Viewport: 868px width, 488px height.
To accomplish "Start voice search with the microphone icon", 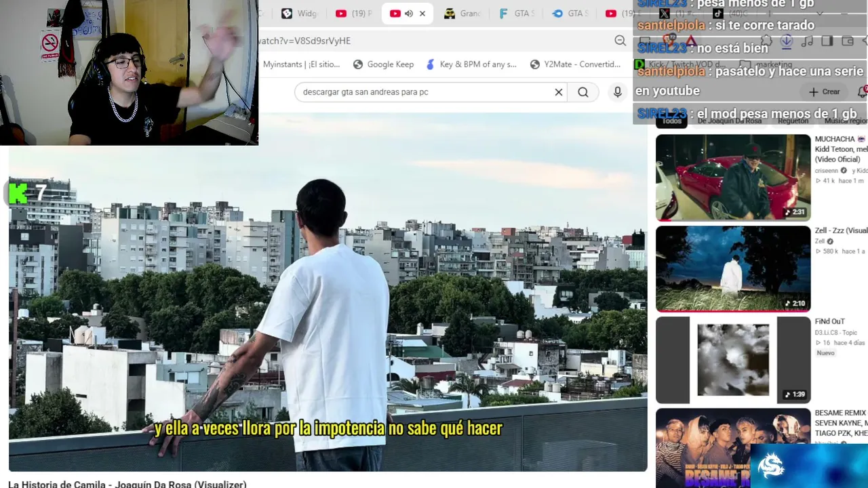I will click(617, 92).
